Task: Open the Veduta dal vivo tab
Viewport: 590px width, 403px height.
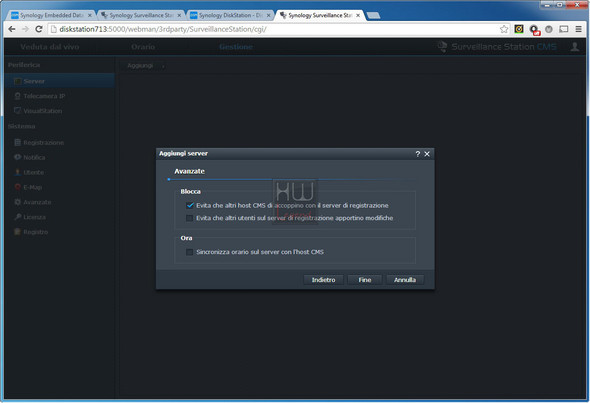Action: (50, 47)
